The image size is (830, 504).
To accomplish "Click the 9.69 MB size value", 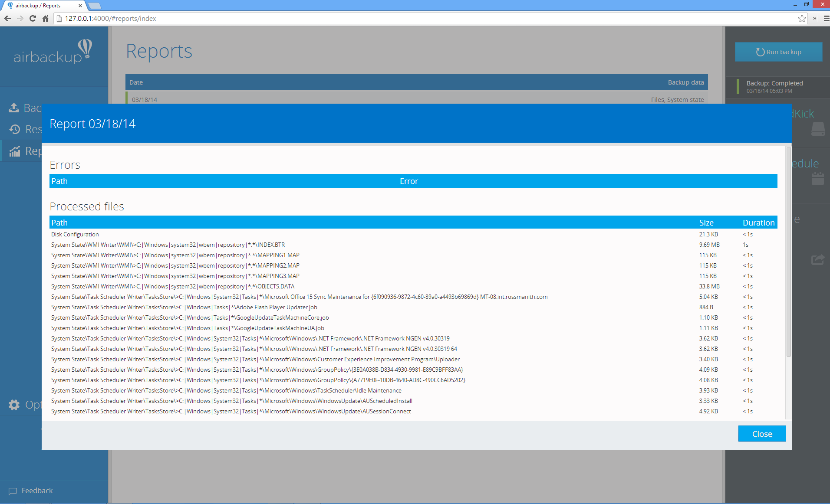I will 709,245.
